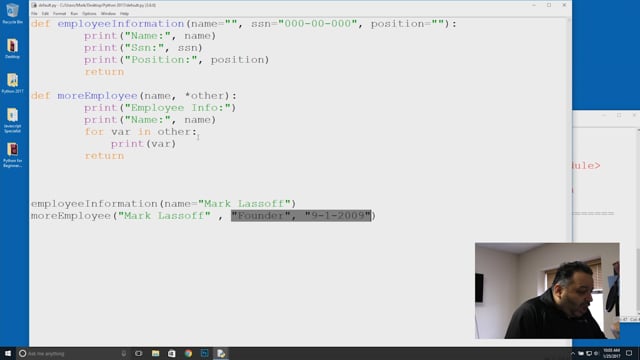This screenshot has height=360, width=640.
Task: Open the Edit menu in IDLE
Action: click(x=45, y=13)
